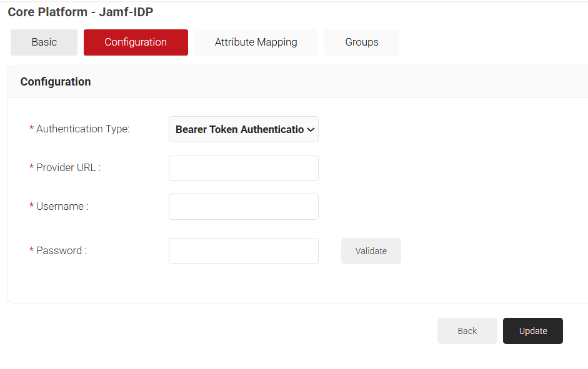Click the red asterisk beside Authentication Type
Viewport: 588px width, 369px height.
point(31,129)
